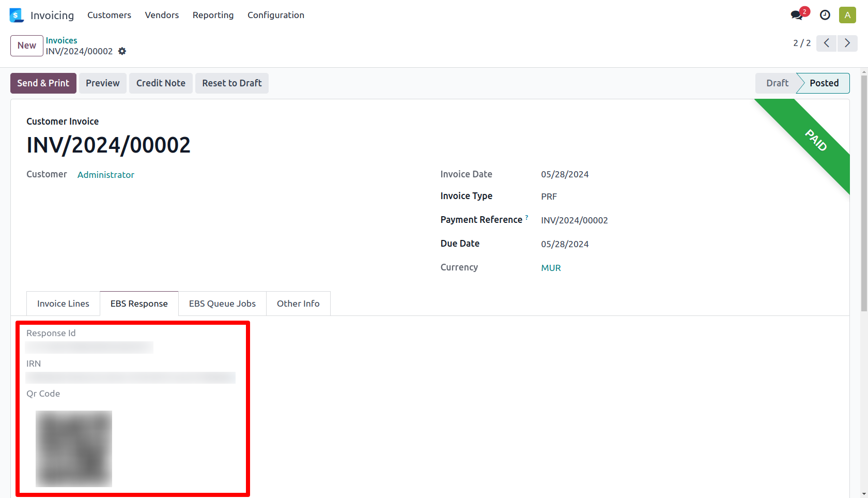This screenshot has width=868, height=498.
Task: Open the Customers menu
Action: pyautogui.click(x=109, y=15)
